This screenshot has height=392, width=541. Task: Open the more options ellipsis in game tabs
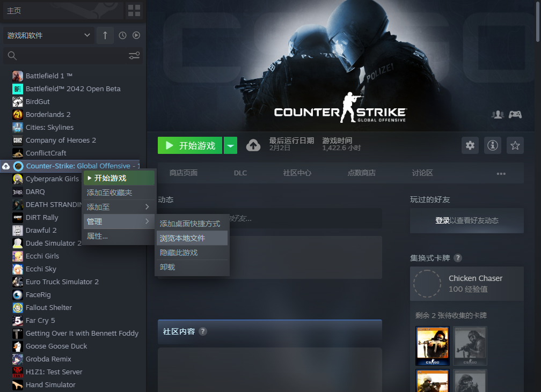point(501,173)
